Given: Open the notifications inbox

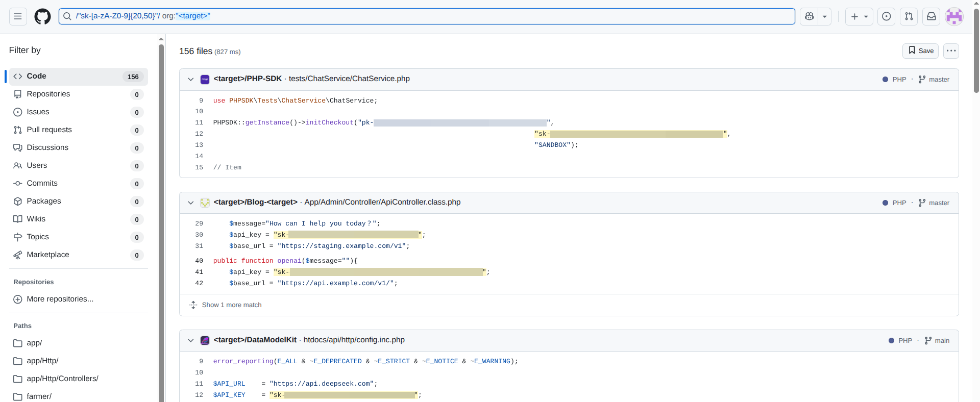Looking at the screenshot, I should [932, 16].
